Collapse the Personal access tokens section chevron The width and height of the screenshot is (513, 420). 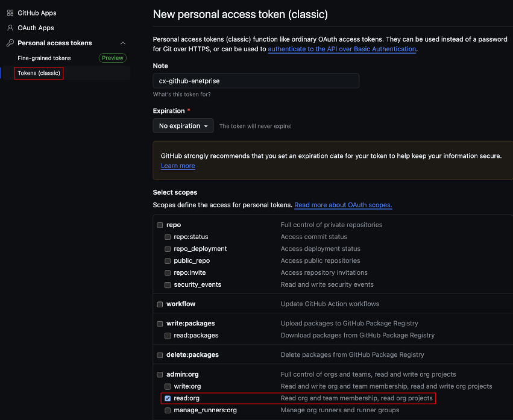tap(123, 43)
